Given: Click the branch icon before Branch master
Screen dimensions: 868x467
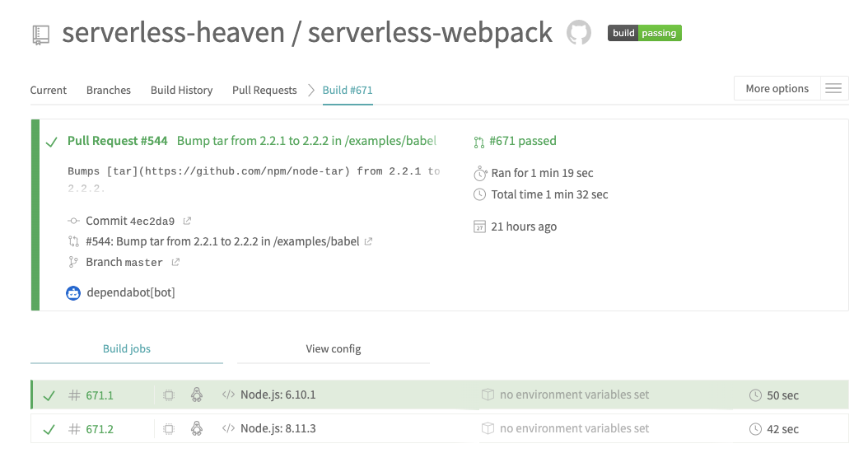Looking at the screenshot, I should (x=73, y=262).
